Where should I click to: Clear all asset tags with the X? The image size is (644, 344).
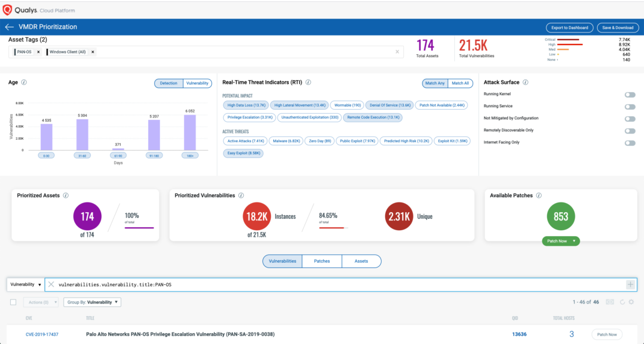click(397, 52)
